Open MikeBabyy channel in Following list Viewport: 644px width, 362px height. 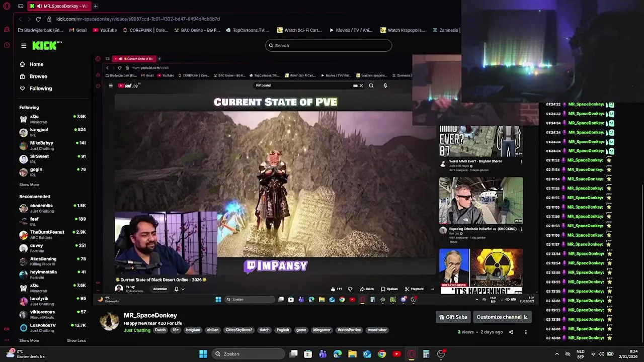(52, 145)
